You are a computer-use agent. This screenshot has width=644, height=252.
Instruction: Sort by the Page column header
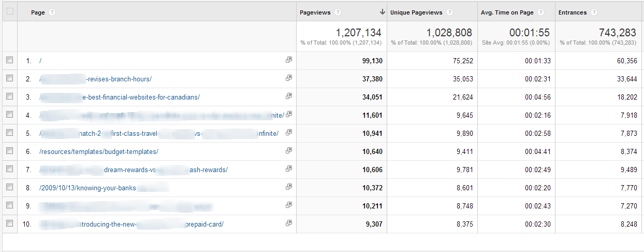pos(38,12)
